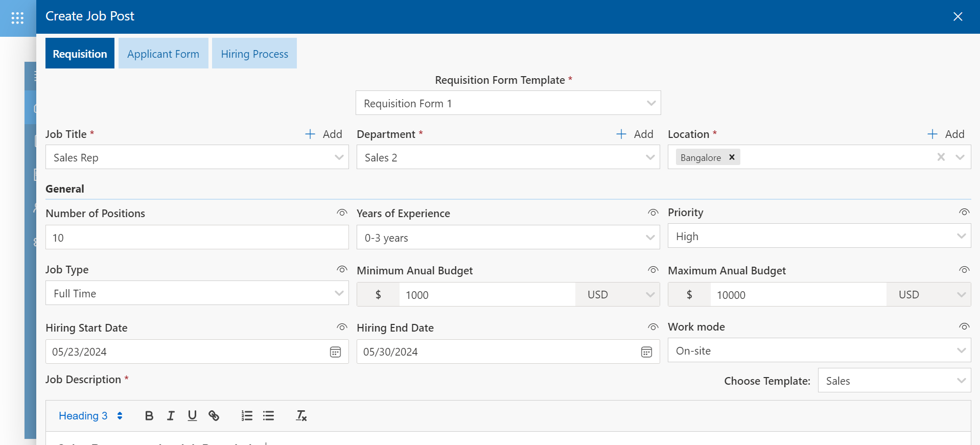Toggle visibility of Priority field
This screenshot has height=445, width=980.
click(964, 212)
